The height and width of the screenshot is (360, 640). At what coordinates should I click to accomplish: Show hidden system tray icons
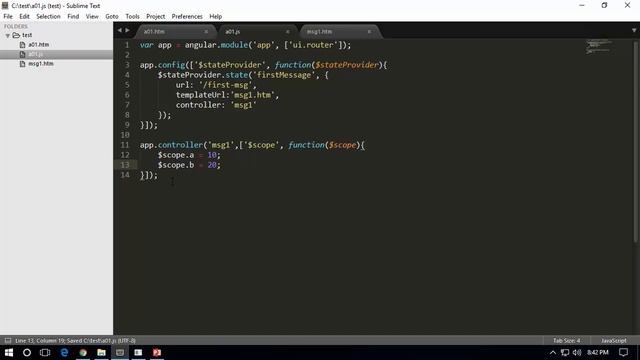coord(553,352)
